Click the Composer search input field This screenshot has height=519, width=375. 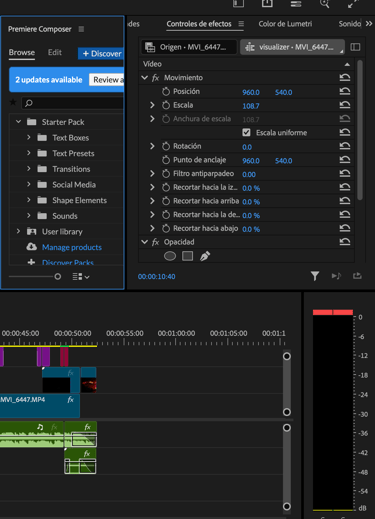point(73,103)
